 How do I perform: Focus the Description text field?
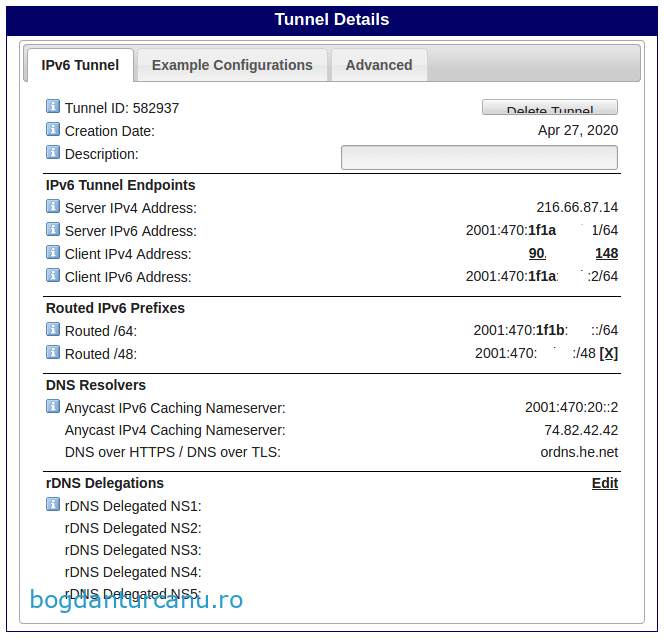[x=479, y=157]
